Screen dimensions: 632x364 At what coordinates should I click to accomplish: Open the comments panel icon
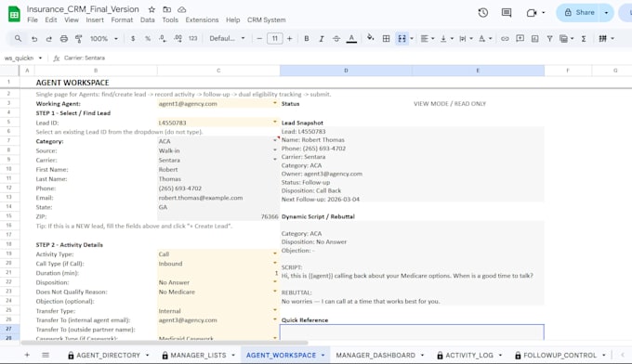tap(507, 13)
